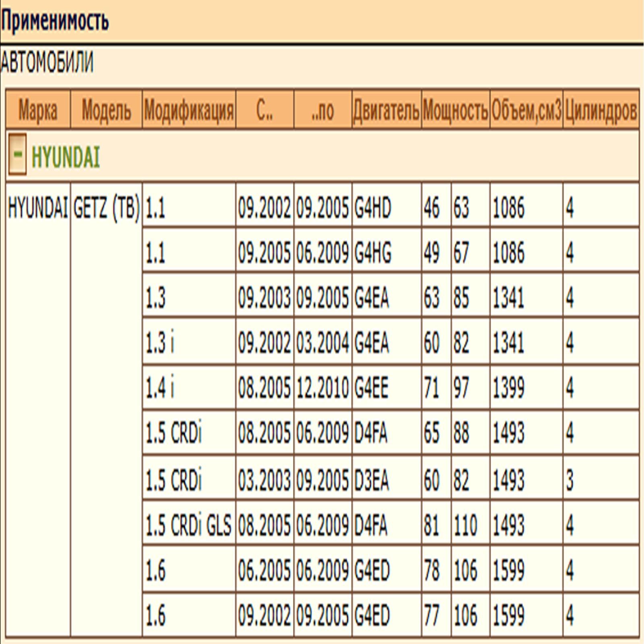
Task: Select the 1.4 i modification cell
Action: (x=189, y=387)
